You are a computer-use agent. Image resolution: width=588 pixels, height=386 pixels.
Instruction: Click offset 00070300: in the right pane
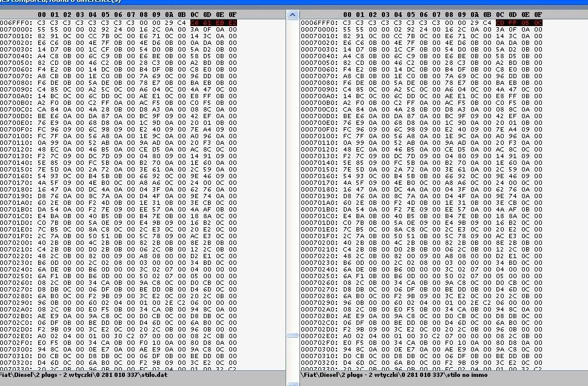[x=319, y=350]
